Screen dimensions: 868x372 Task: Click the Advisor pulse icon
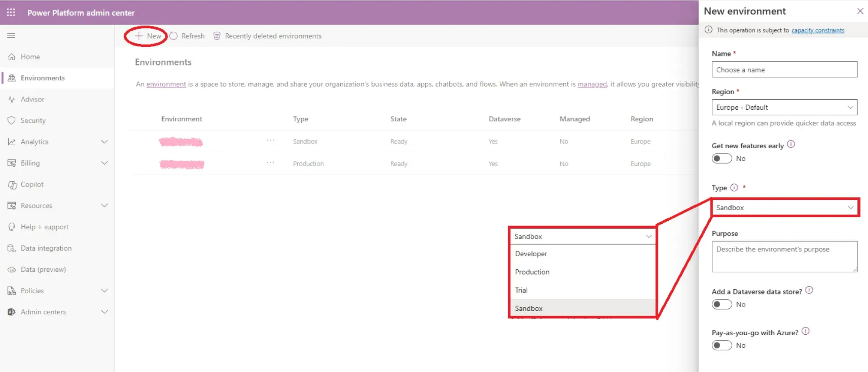coord(12,99)
